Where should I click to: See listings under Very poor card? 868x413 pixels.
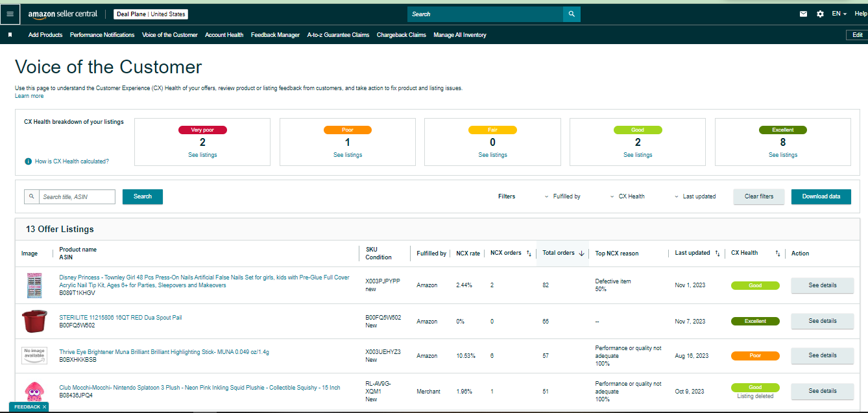click(203, 155)
